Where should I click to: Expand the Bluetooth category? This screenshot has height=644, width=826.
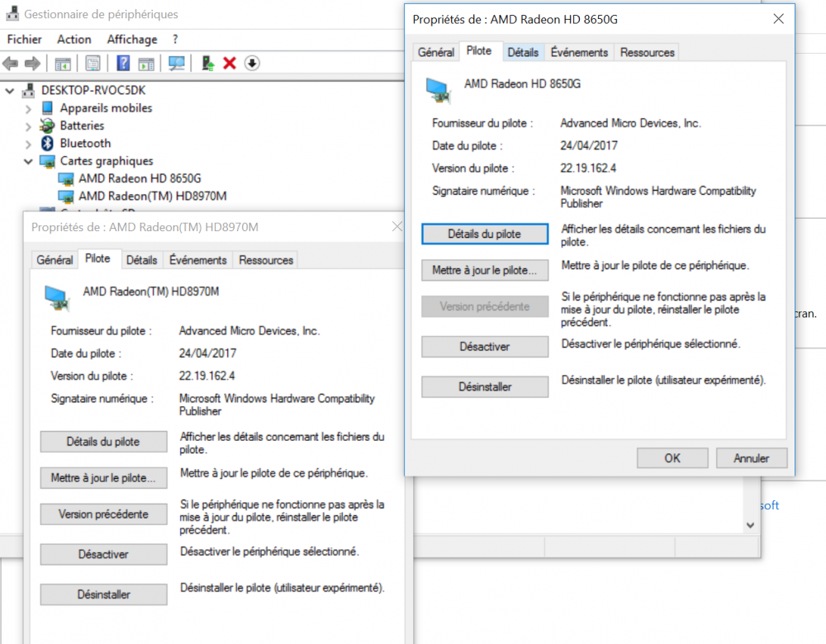[28, 144]
